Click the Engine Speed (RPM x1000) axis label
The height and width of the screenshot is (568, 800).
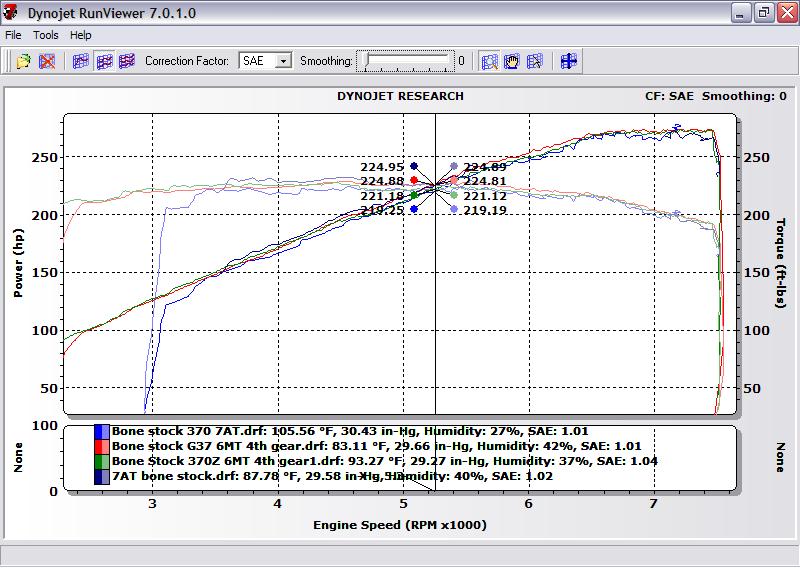[x=400, y=525]
